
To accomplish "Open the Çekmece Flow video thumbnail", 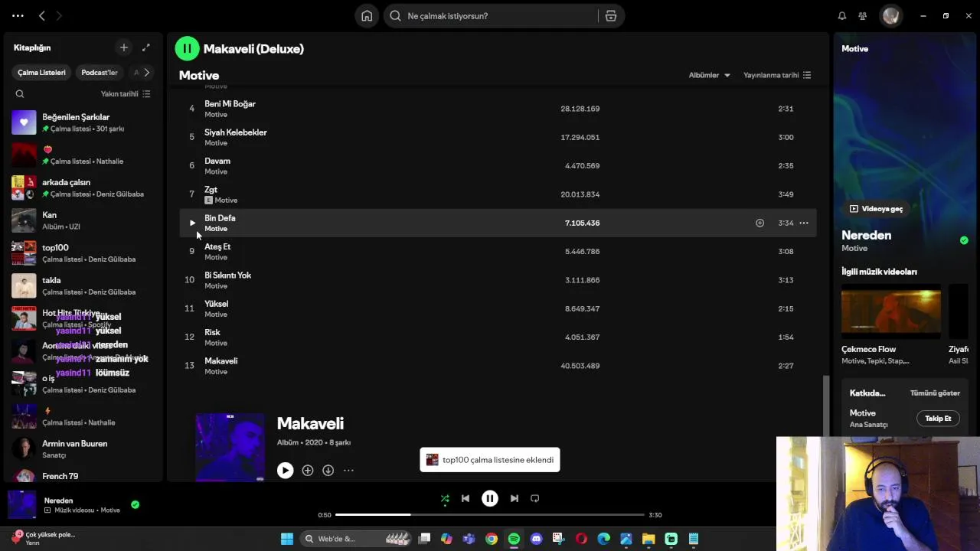I will 891,311.
